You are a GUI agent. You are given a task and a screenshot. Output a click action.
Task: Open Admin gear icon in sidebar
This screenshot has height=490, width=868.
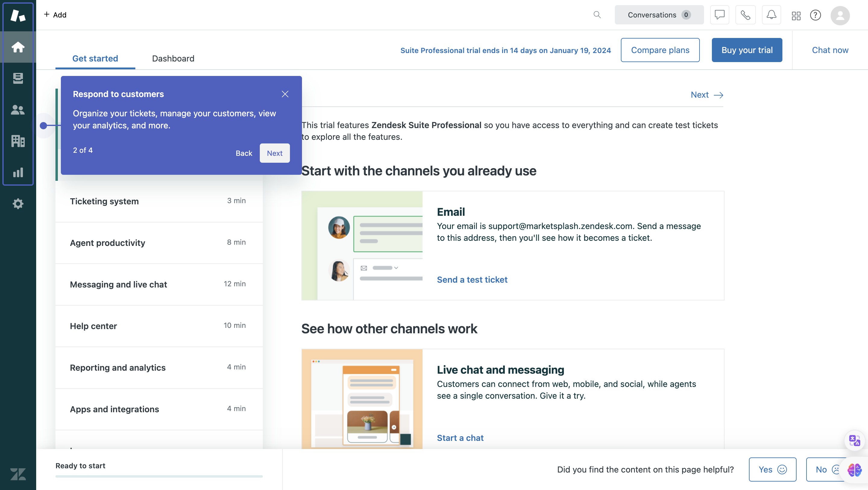tap(18, 203)
